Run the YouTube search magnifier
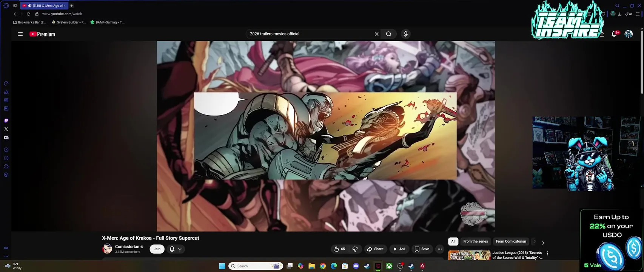Viewport: 644px width, 272px height. coord(388,34)
